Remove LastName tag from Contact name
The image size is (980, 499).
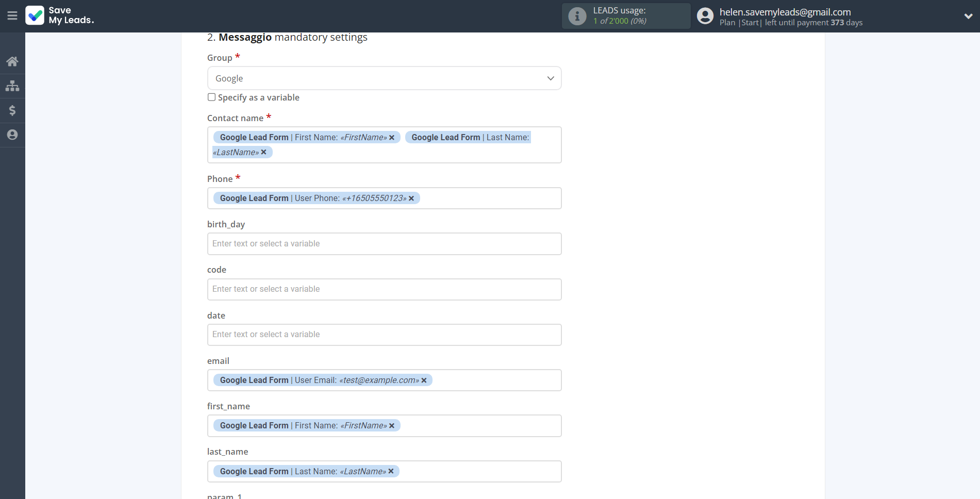tap(263, 152)
